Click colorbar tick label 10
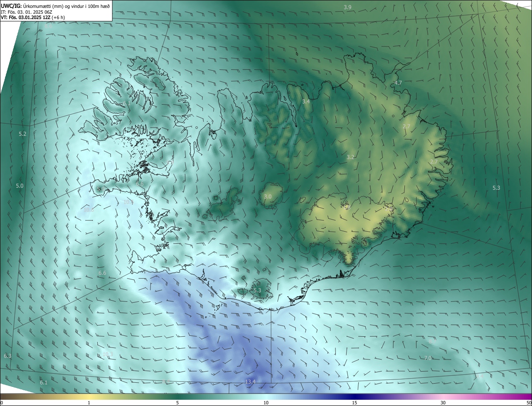 point(266,403)
